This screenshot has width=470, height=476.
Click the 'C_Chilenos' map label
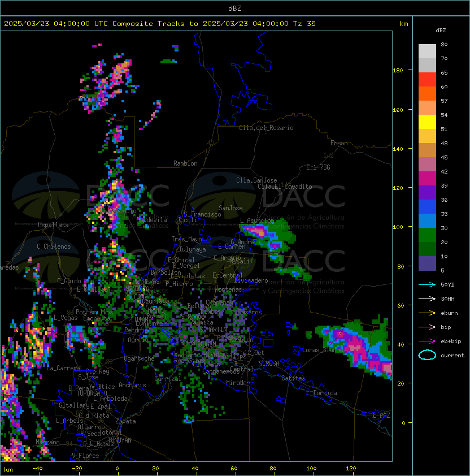point(54,246)
